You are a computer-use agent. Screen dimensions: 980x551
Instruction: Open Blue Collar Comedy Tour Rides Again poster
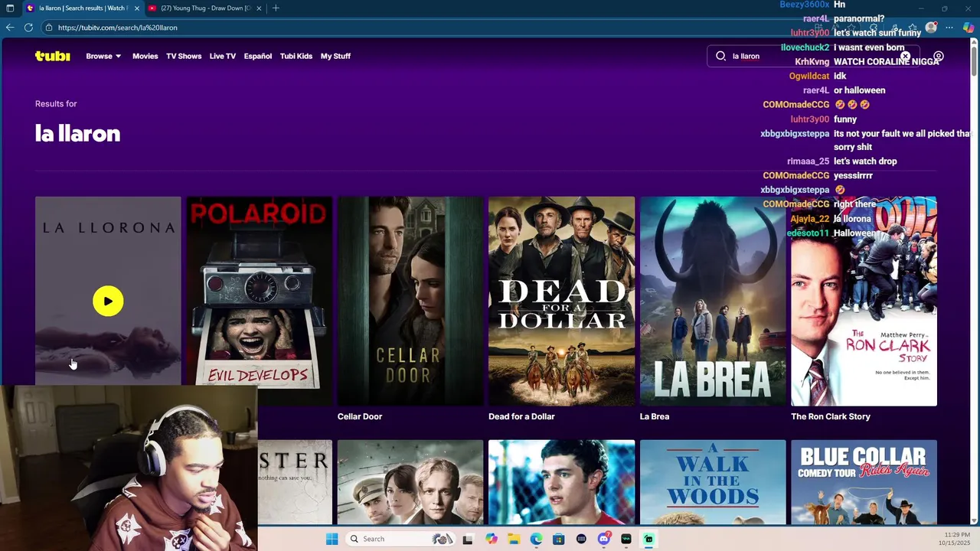click(864, 482)
